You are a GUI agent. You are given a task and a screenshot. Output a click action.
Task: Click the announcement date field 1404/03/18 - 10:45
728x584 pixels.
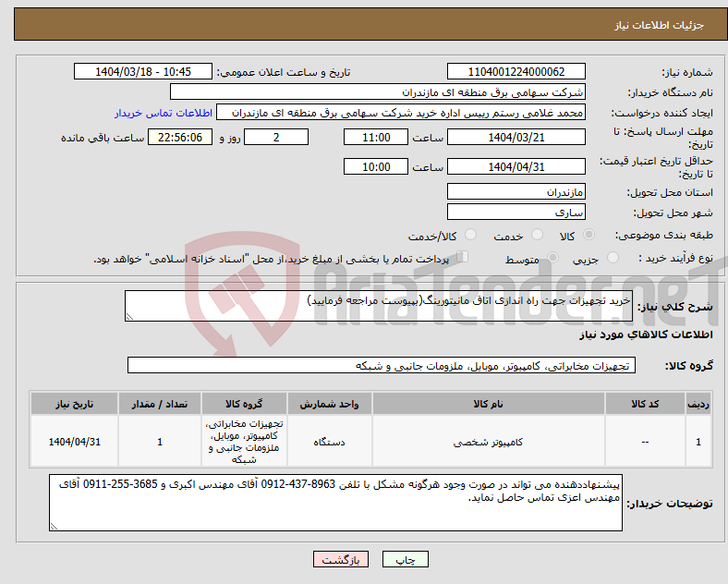[x=143, y=72]
